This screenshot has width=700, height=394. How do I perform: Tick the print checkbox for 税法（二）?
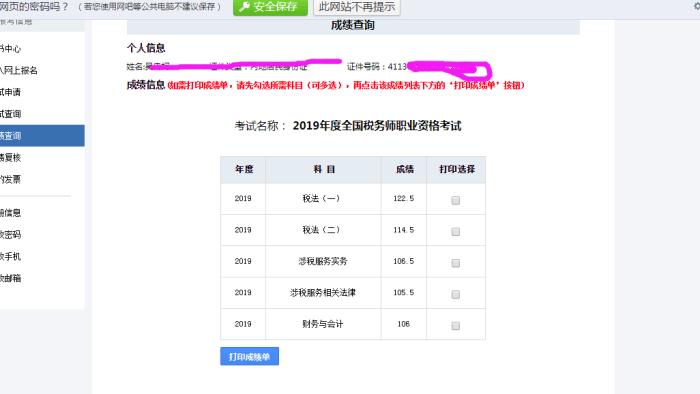455,231
